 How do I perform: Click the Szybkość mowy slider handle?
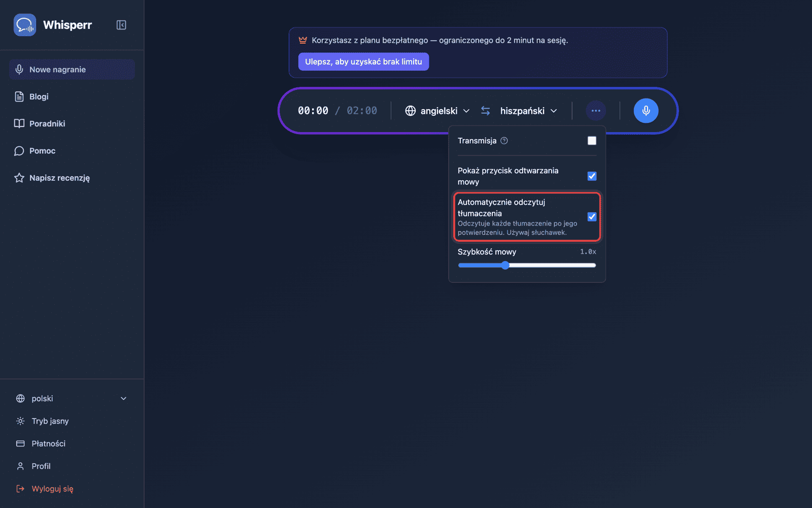pyautogui.click(x=505, y=265)
